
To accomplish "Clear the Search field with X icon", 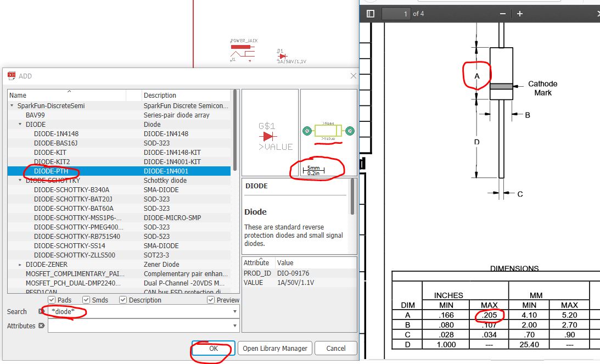I will [41, 312].
